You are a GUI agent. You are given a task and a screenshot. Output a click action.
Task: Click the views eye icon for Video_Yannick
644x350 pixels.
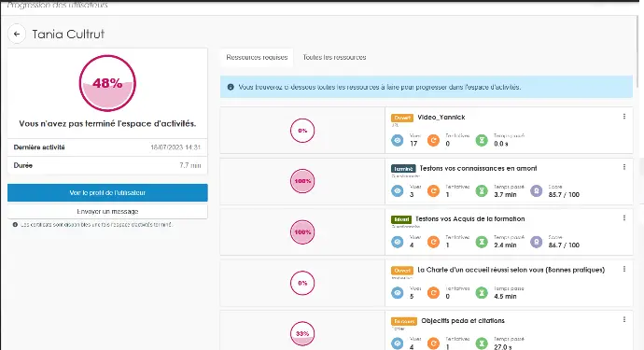(398, 141)
